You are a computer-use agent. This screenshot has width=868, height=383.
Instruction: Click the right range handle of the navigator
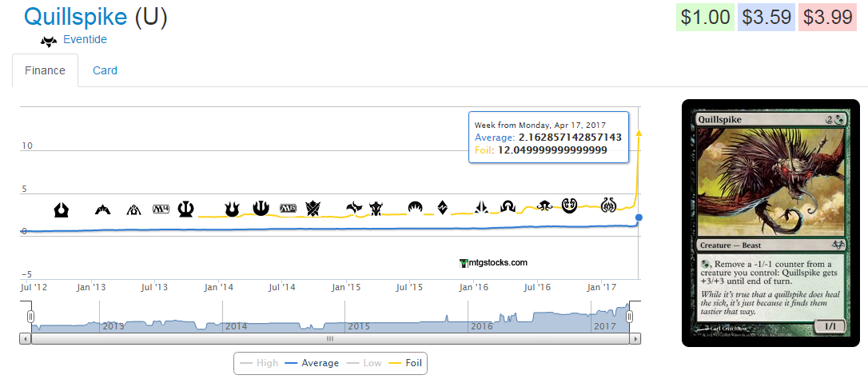pos(629,316)
